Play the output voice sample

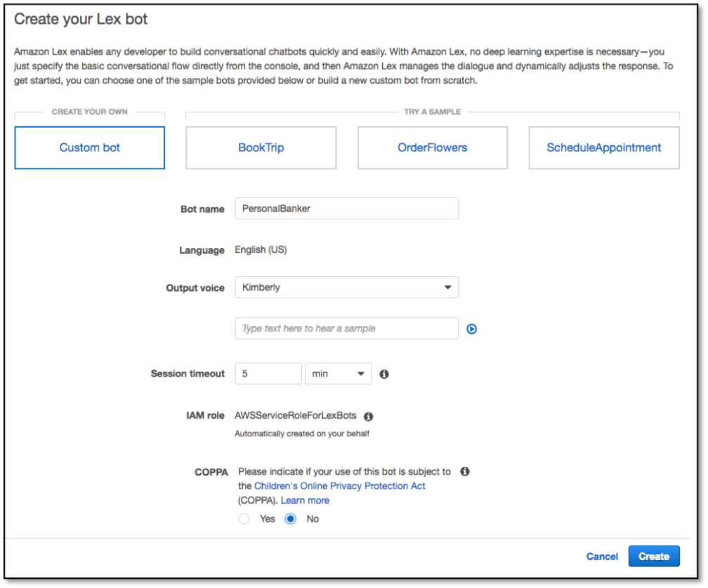coord(471,329)
